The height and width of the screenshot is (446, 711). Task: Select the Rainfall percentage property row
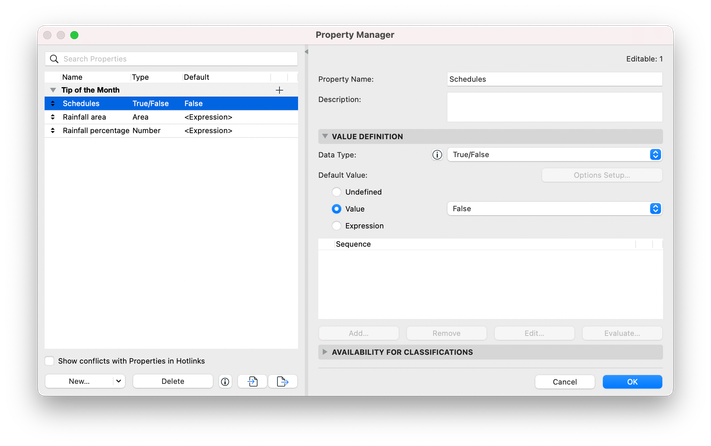(171, 131)
